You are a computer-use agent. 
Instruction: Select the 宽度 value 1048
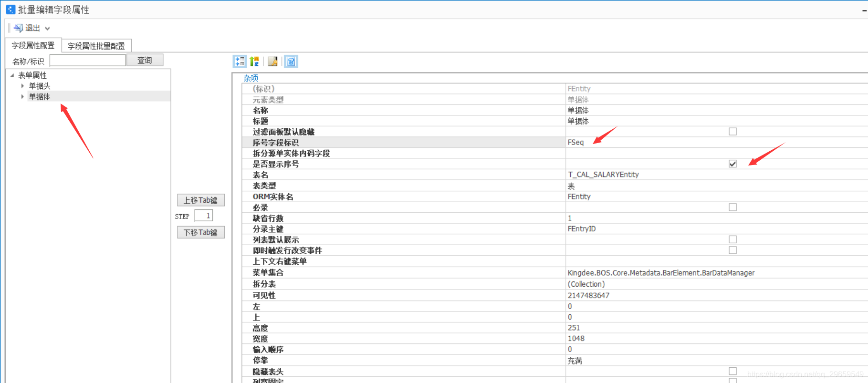click(x=576, y=339)
